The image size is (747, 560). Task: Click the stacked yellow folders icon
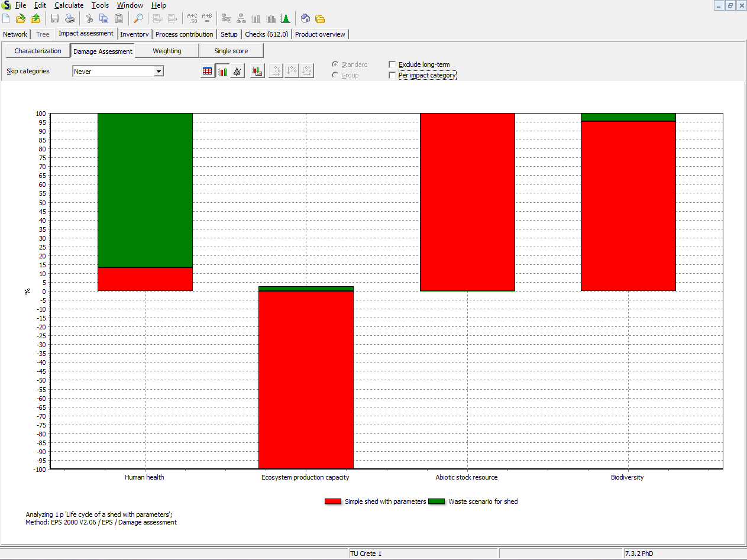[320, 18]
